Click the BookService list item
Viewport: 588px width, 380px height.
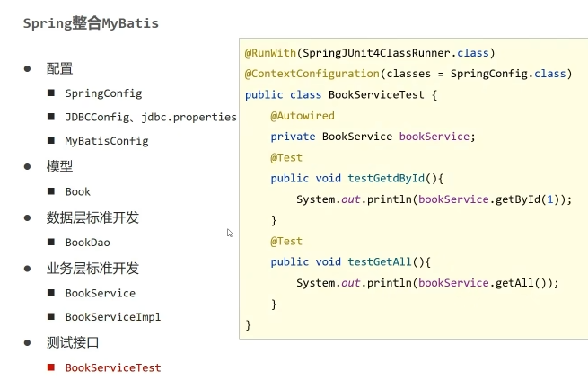tap(101, 293)
